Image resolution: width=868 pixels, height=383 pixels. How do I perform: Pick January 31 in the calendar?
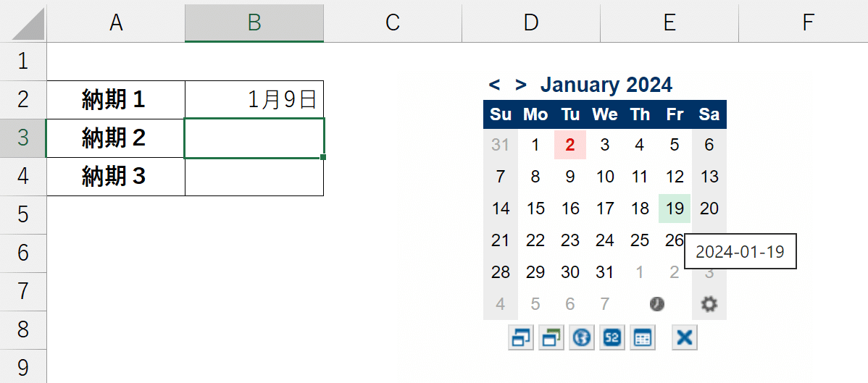click(x=605, y=272)
